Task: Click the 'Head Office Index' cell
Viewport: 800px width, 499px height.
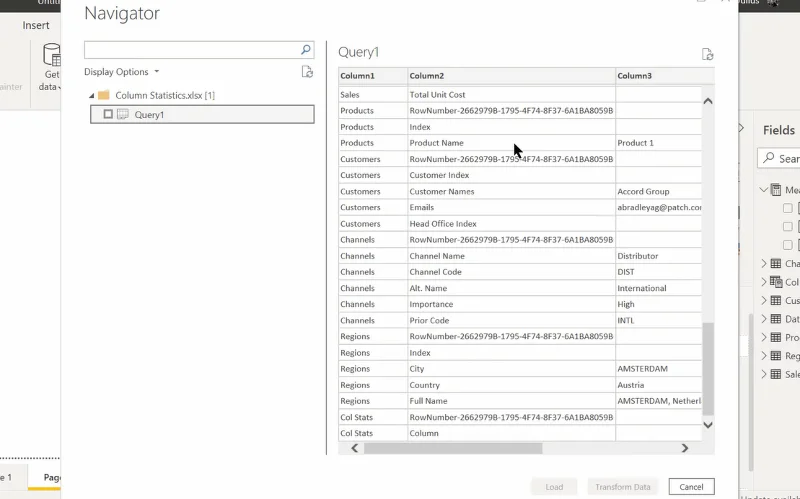Action: [x=511, y=223]
